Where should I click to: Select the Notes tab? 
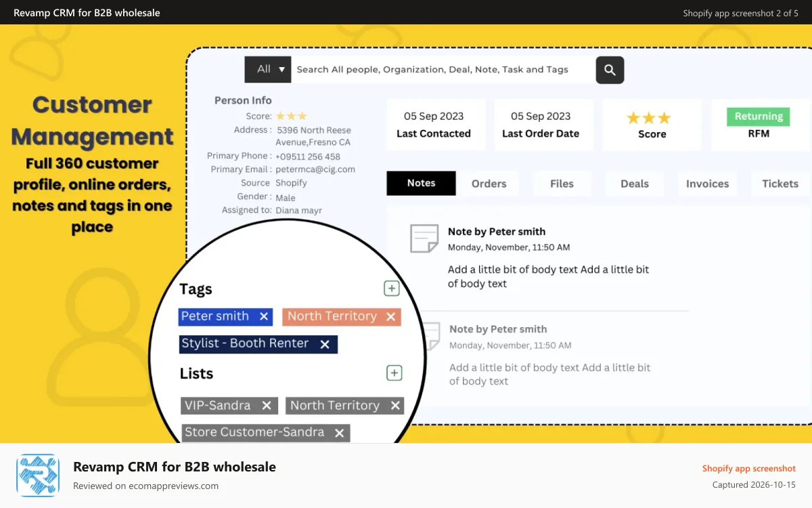421,183
